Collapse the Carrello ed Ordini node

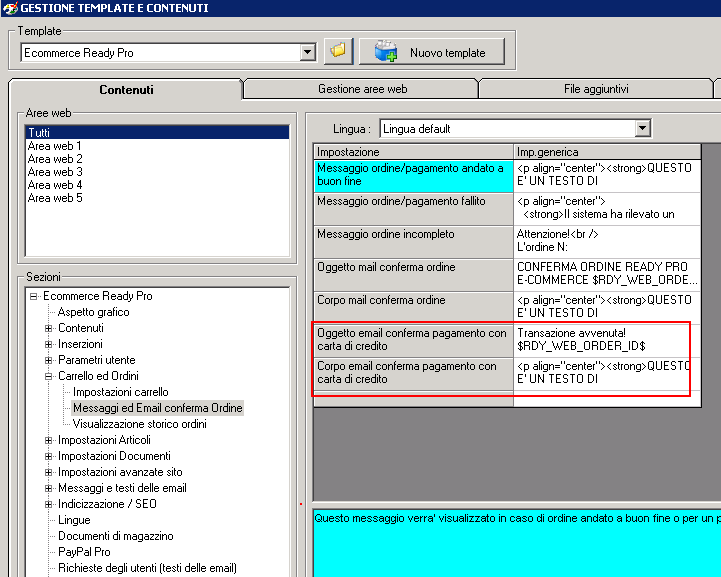(x=49, y=376)
